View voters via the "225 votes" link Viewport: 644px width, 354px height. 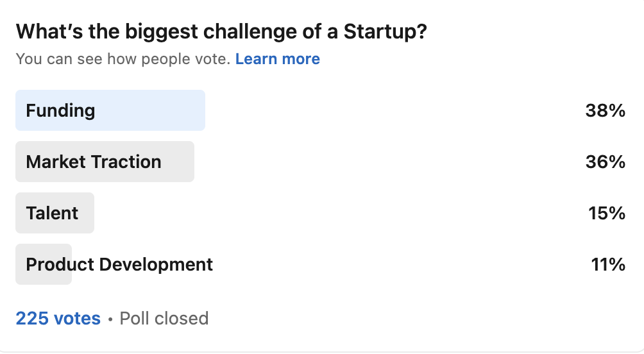58,318
